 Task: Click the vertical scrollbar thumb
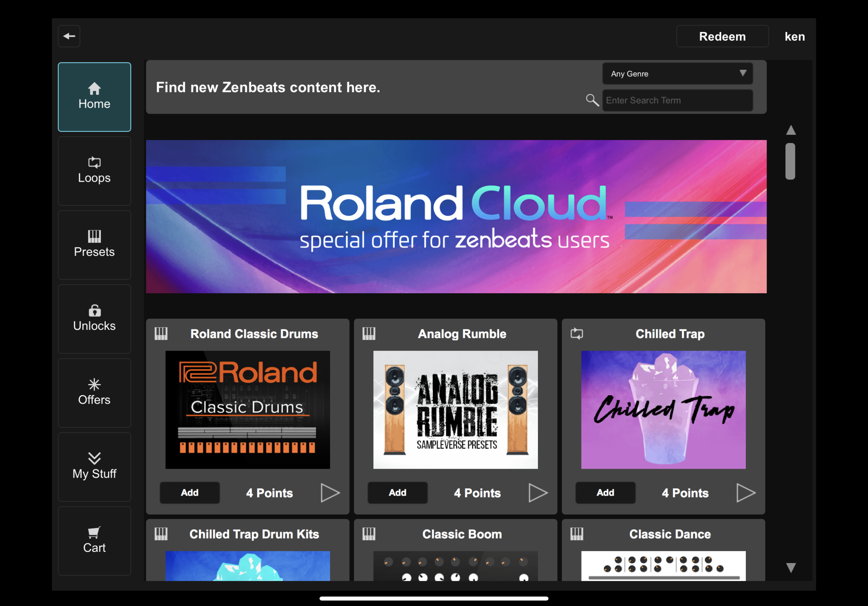coord(790,161)
